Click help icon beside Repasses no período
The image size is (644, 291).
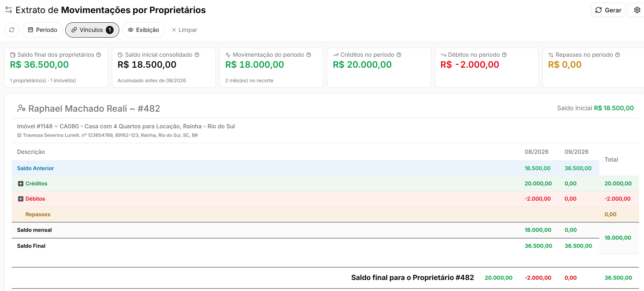618,55
